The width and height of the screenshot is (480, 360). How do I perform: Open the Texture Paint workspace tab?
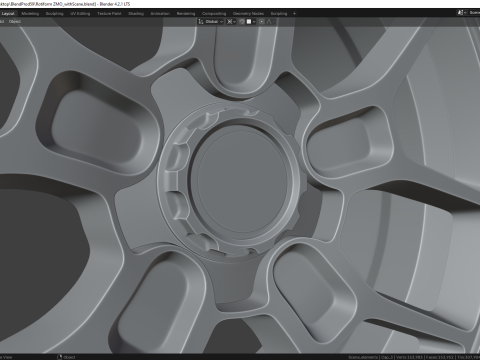(109, 13)
